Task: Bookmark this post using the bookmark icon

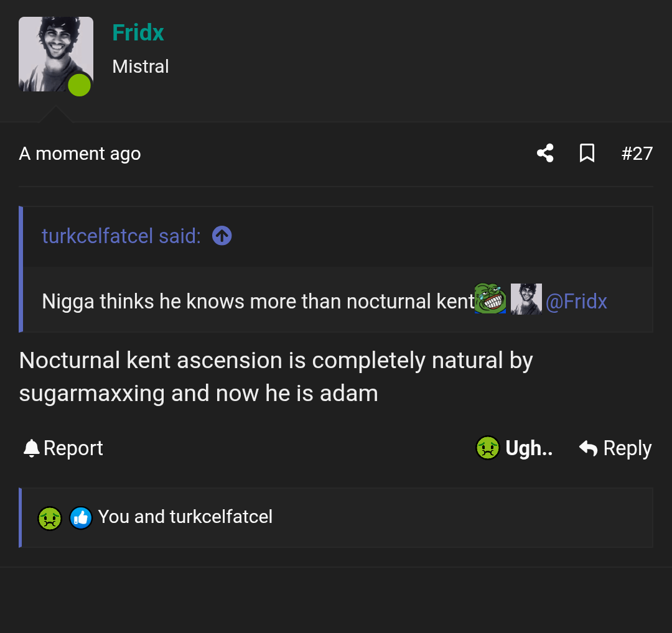Action: pos(587,153)
